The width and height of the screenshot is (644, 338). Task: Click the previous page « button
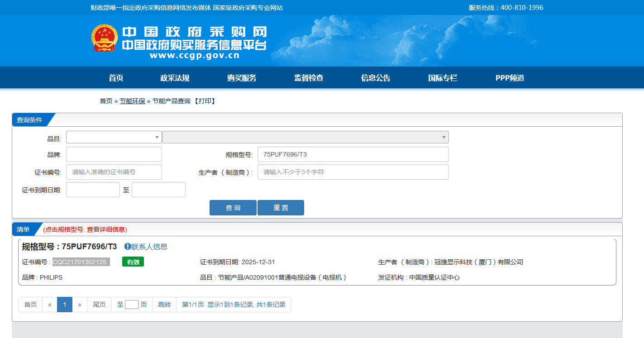coord(50,305)
